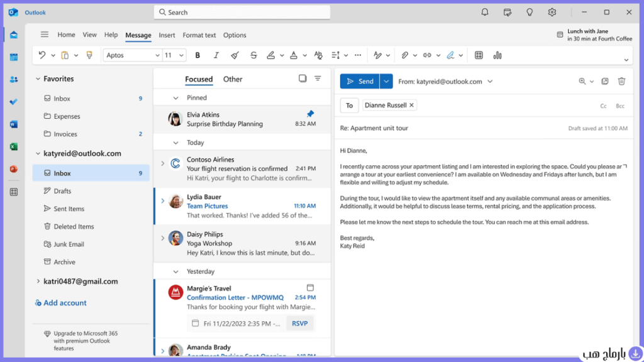Image resolution: width=644 pixels, height=362 pixels.
Task: Open the People app in sidebar
Action: pos(14,80)
